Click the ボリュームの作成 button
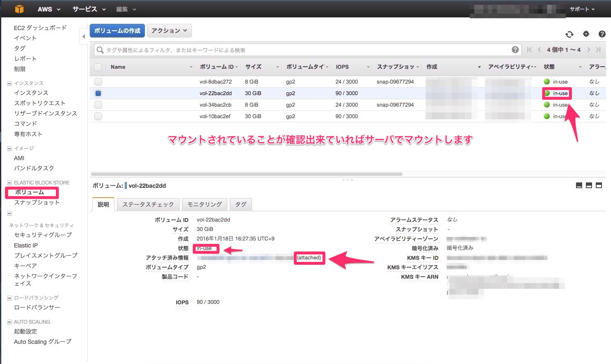Screen dimensions: 611x364 (117, 31)
